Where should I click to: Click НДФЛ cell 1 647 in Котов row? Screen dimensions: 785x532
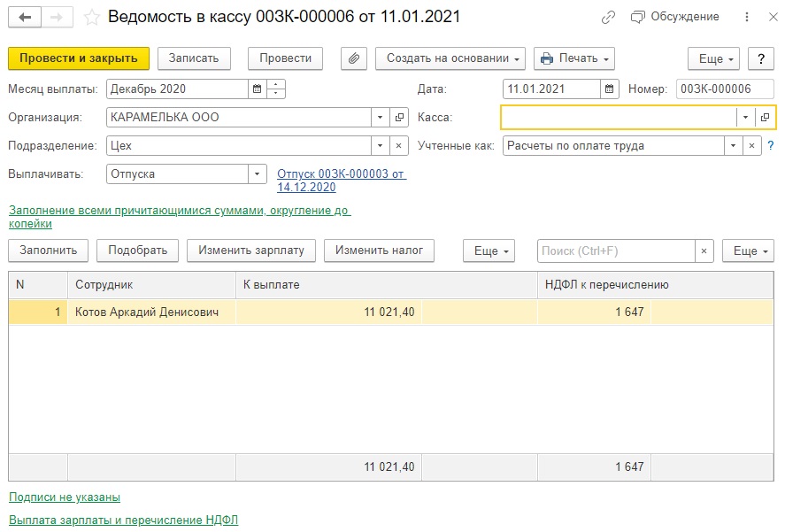(x=594, y=312)
